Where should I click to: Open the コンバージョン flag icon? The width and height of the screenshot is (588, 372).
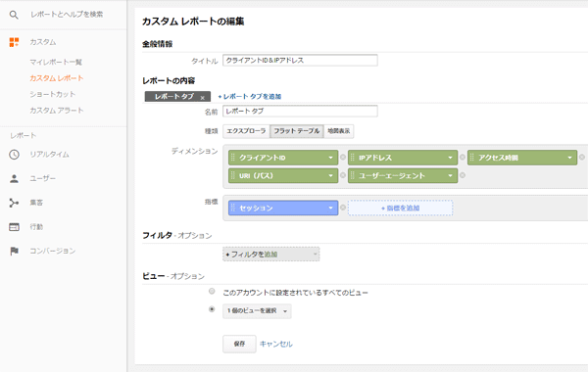tap(14, 251)
